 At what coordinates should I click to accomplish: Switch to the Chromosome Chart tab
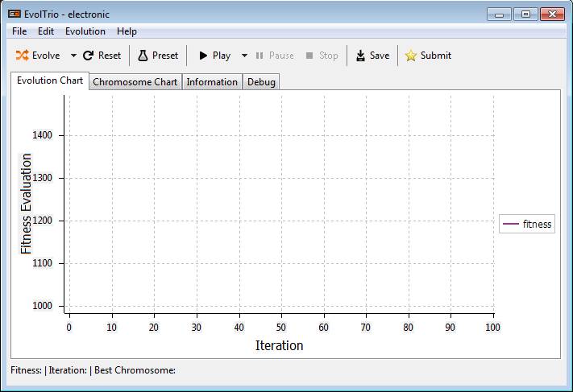click(x=135, y=82)
